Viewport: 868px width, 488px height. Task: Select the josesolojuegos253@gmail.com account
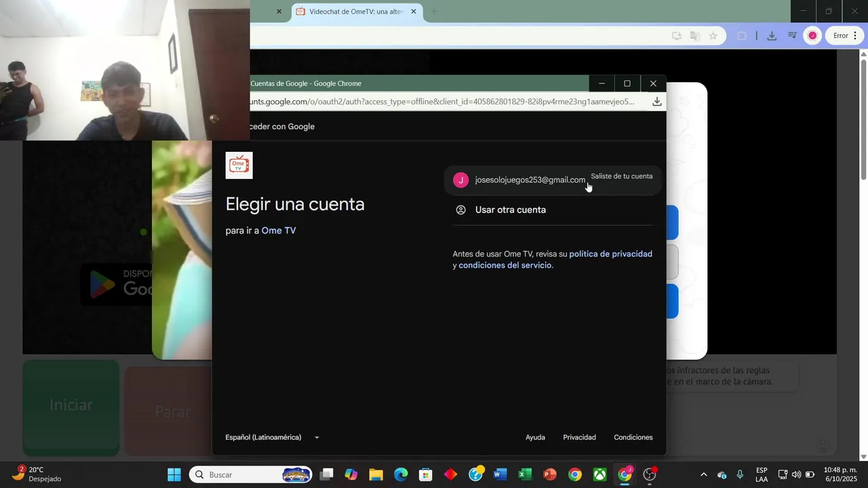point(553,180)
